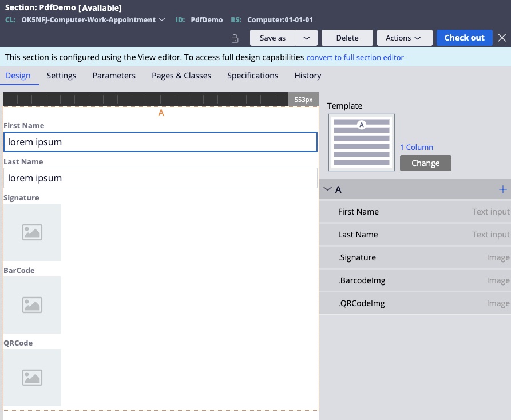Close the section with the X icon
Image resolution: width=511 pixels, height=420 pixels.
point(502,38)
